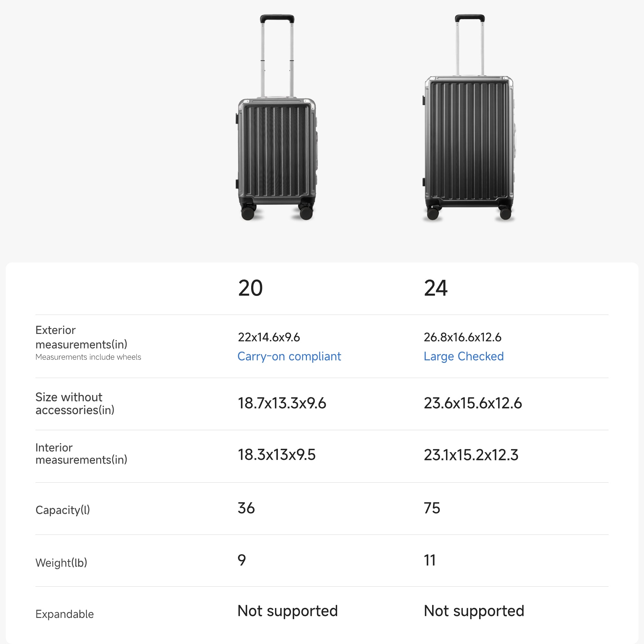
Task: Click the 20-inch suitcase product image
Action: [276, 133]
